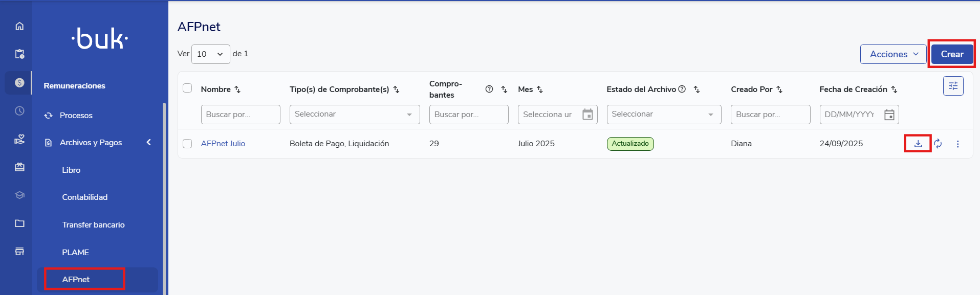Click the sidebar vertical scrollbar

coord(164,198)
